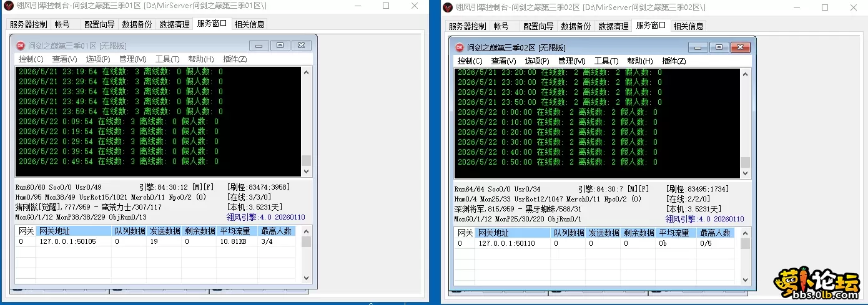
Task: Open 管理(M) menu in 01区 window
Action: (x=133, y=59)
